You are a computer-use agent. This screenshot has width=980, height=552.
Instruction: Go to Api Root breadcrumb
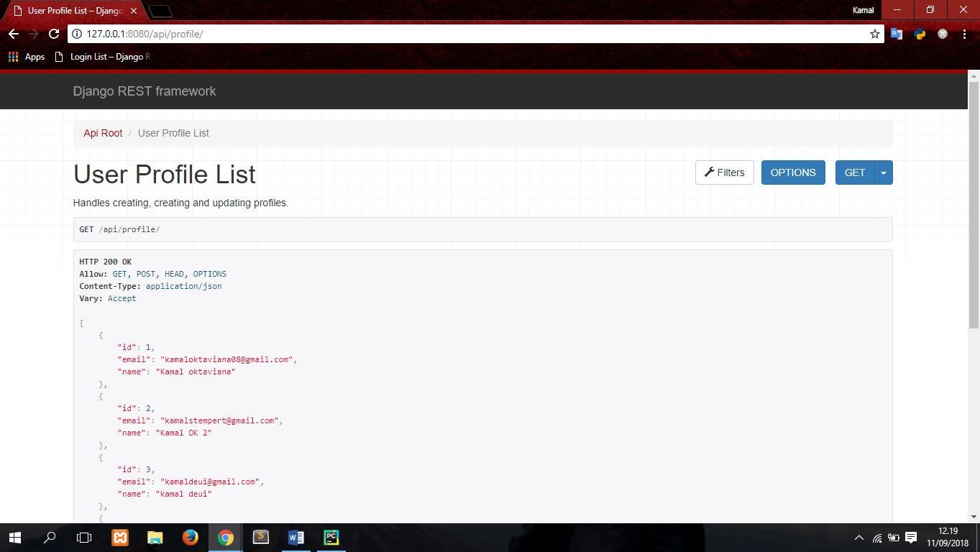click(103, 133)
